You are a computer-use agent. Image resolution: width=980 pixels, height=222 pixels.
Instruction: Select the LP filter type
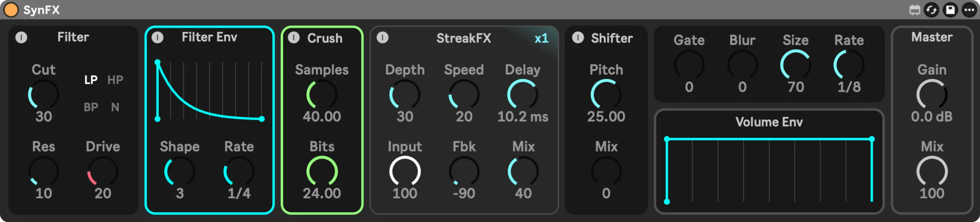click(91, 80)
